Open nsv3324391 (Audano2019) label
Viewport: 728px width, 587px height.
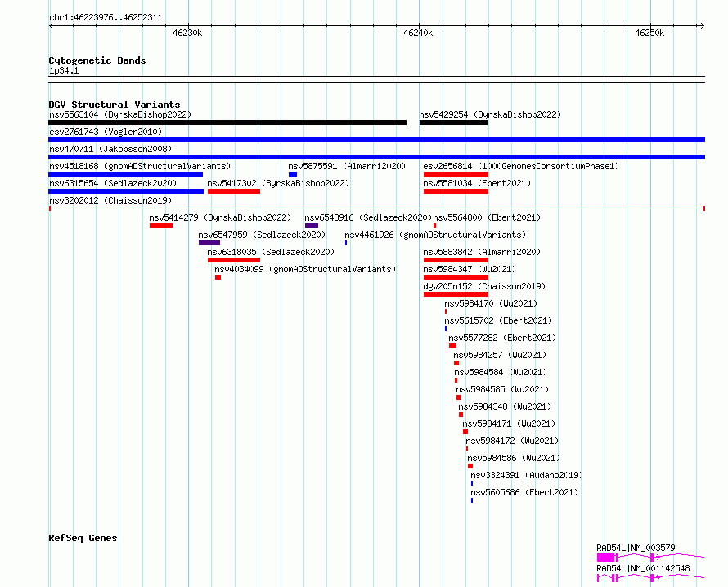(527, 475)
